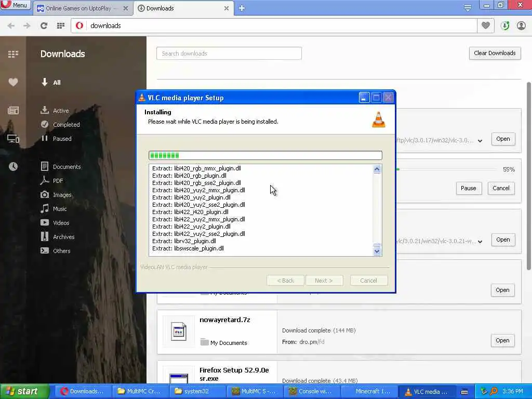The image size is (532, 399).
Task: Click Next in VLC media player Setup
Action: coord(324,281)
